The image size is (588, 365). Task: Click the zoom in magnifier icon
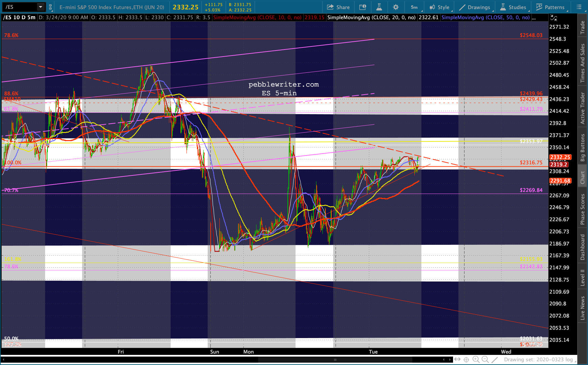coord(476,360)
